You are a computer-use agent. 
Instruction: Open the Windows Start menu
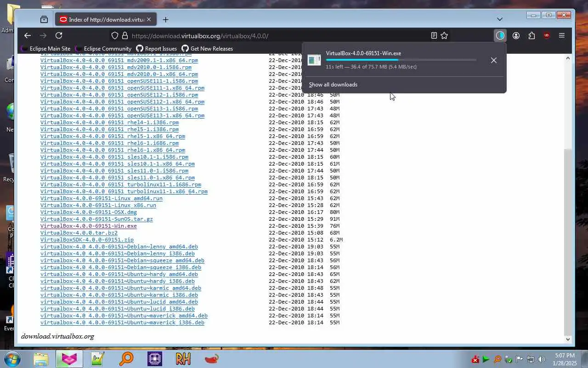pos(12,359)
